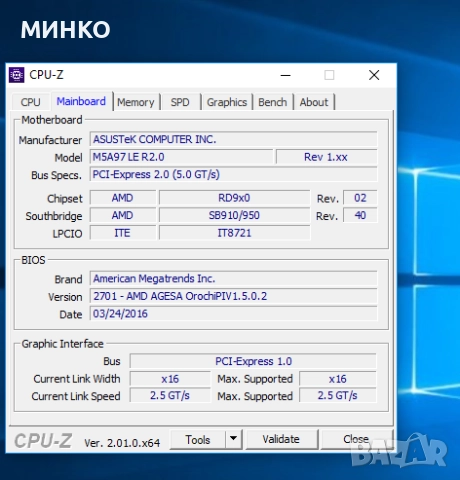The image size is (460, 480).
Task: Click the Tools button
Action: point(198,440)
